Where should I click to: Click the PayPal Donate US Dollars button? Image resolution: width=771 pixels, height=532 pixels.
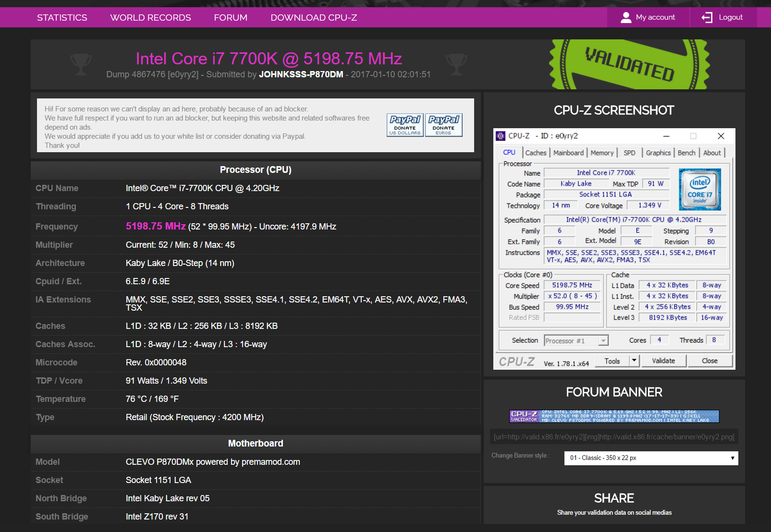pyautogui.click(x=405, y=125)
